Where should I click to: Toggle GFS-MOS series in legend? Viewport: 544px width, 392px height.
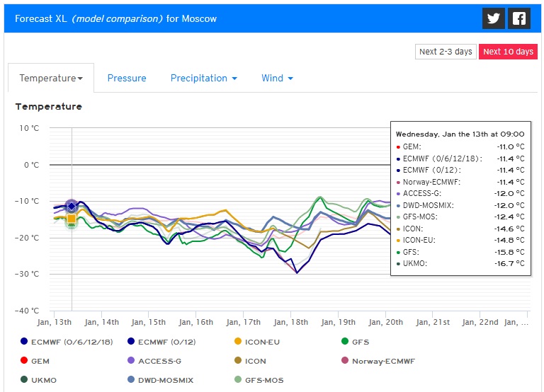coord(259,380)
